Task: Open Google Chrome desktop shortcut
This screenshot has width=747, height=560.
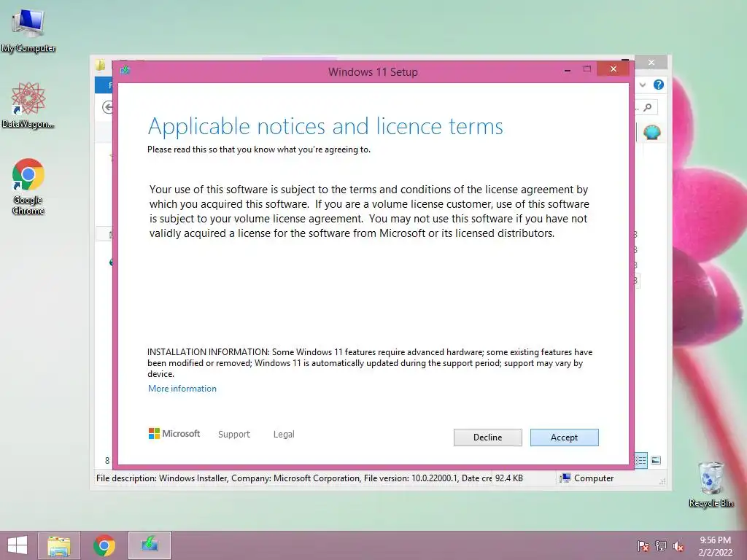Action: click(x=28, y=186)
